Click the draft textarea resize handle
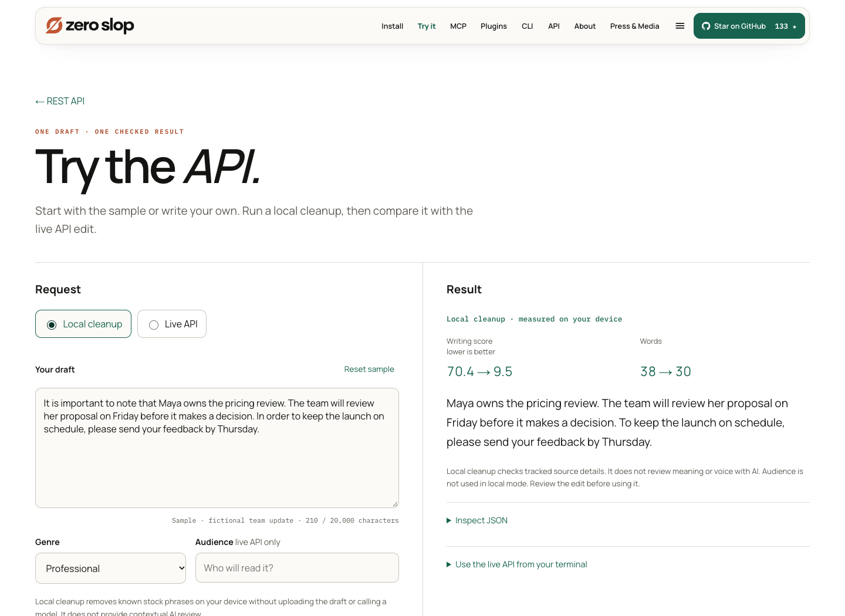This screenshot has width=845, height=616. click(396, 504)
